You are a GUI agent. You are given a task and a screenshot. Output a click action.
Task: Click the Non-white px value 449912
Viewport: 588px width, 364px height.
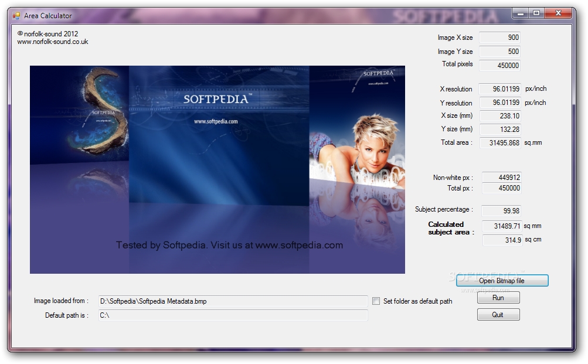coord(502,178)
